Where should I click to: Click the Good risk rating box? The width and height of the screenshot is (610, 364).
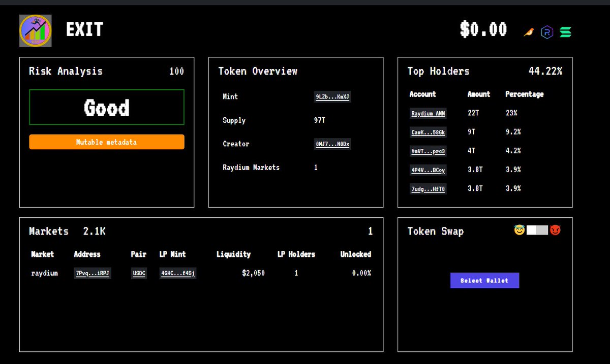click(x=107, y=107)
